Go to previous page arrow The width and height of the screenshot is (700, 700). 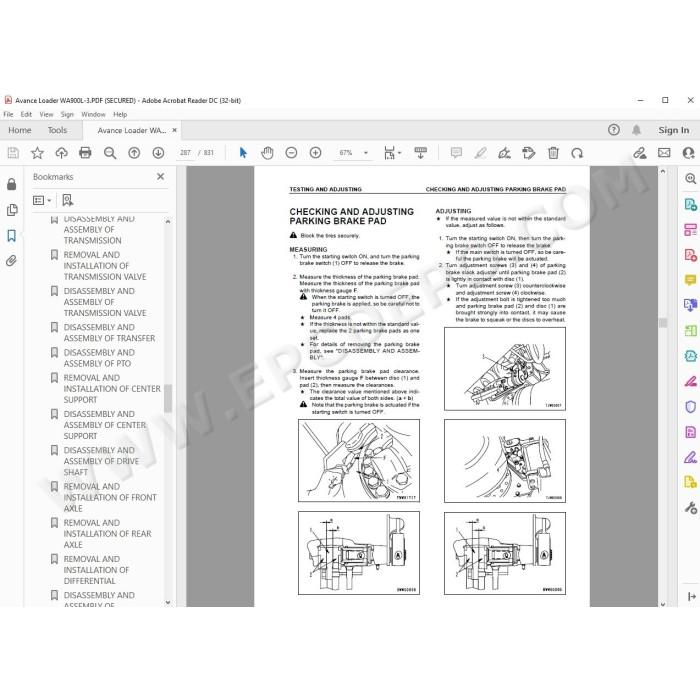(134, 153)
